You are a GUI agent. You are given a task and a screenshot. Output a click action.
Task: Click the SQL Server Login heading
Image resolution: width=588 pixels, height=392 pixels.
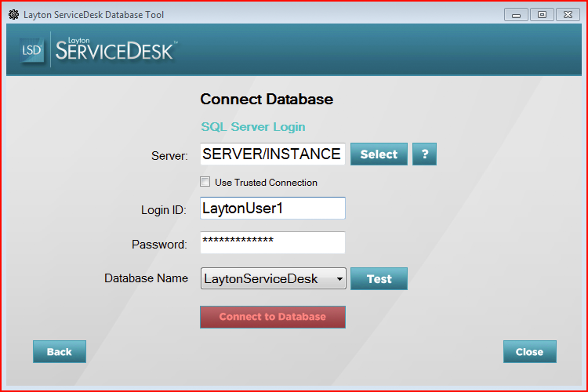253,127
